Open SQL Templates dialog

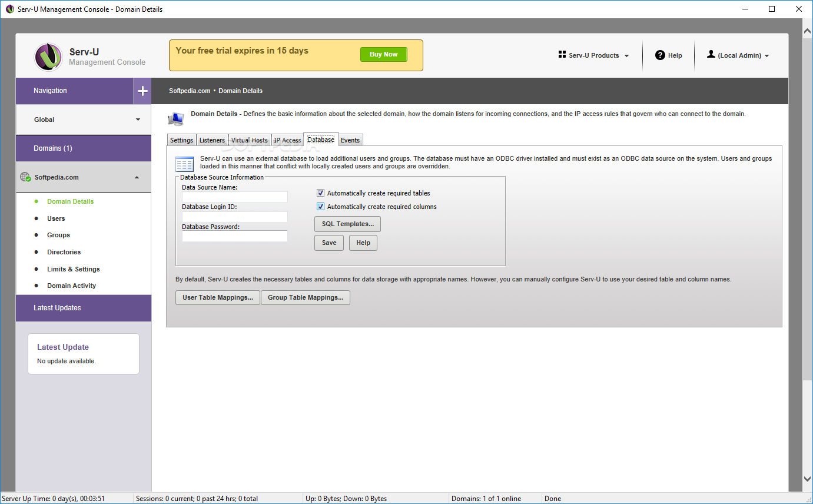point(348,224)
